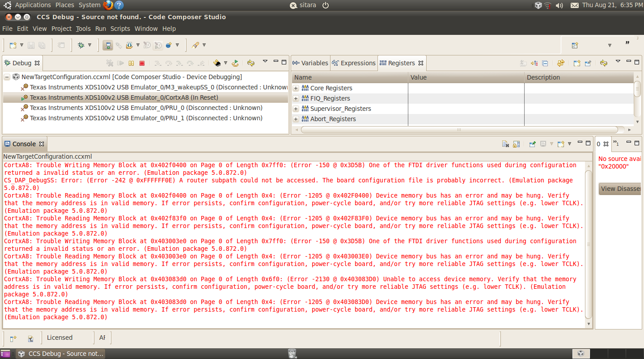Open the Debug view menu triangle
The height and width of the screenshot is (359, 644).
(265, 62)
